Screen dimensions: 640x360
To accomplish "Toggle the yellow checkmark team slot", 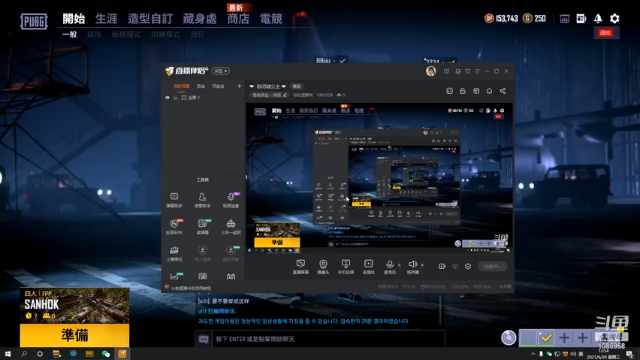I will coord(546,338).
